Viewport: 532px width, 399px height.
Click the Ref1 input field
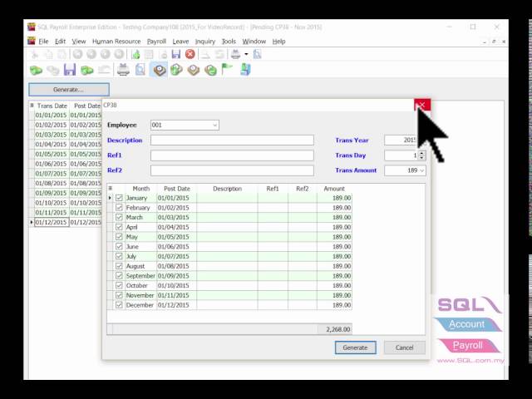tap(232, 155)
